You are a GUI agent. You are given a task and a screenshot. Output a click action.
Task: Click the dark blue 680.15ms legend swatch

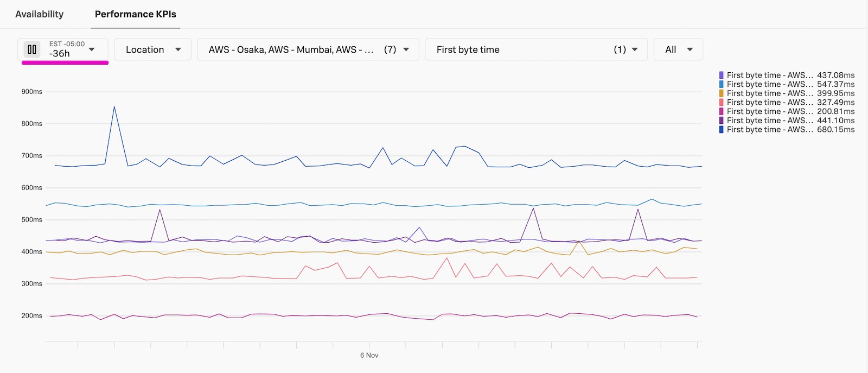(722, 129)
